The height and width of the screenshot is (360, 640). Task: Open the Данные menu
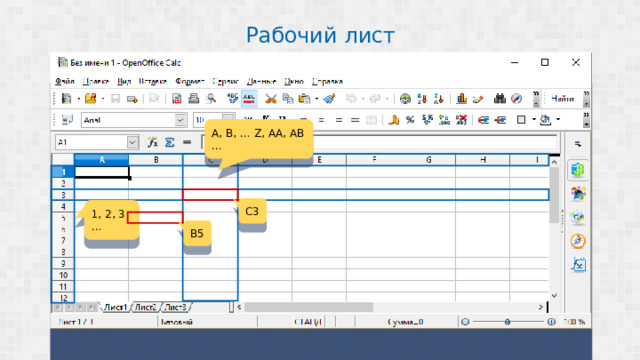(x=262, y=81)
